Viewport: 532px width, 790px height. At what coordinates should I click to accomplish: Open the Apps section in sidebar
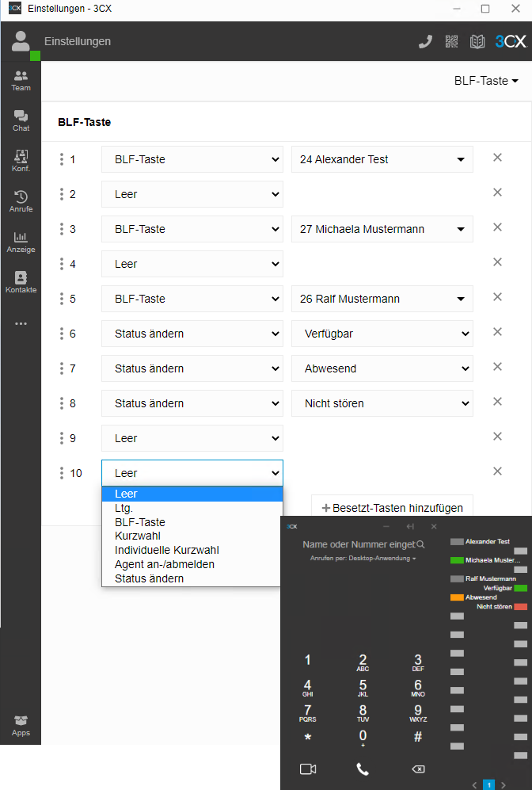point(21,726)
